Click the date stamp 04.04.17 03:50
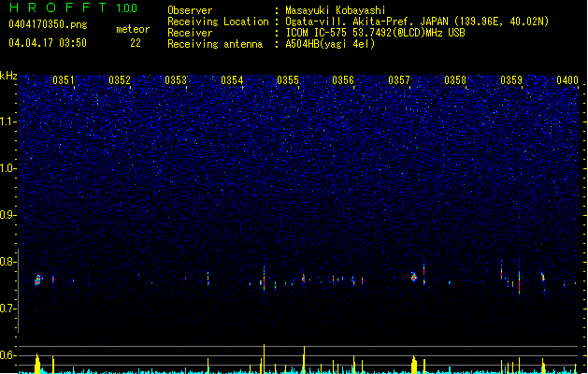Viewport: 588px width, 374px height. coord(48,43)
